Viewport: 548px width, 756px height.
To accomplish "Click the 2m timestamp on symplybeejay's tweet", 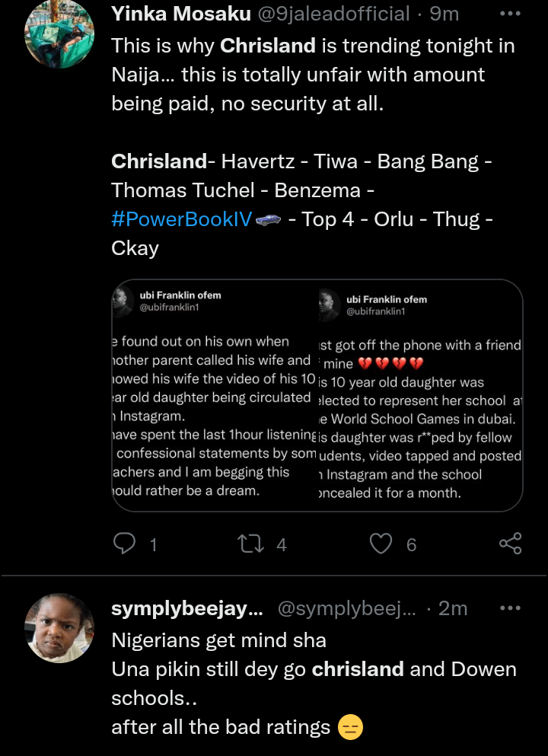I will coord(454,609).
